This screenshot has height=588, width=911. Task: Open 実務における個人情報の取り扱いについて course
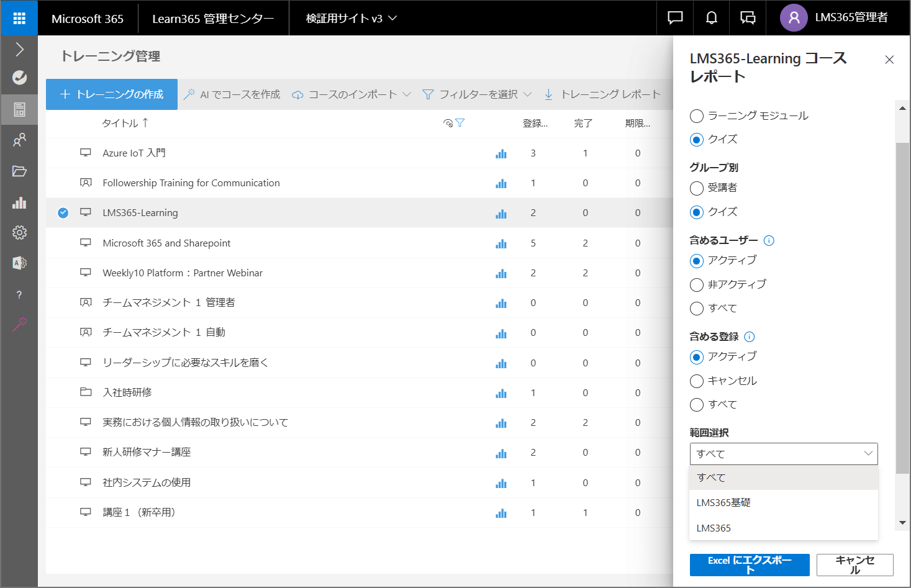click(x=196, y=422)
